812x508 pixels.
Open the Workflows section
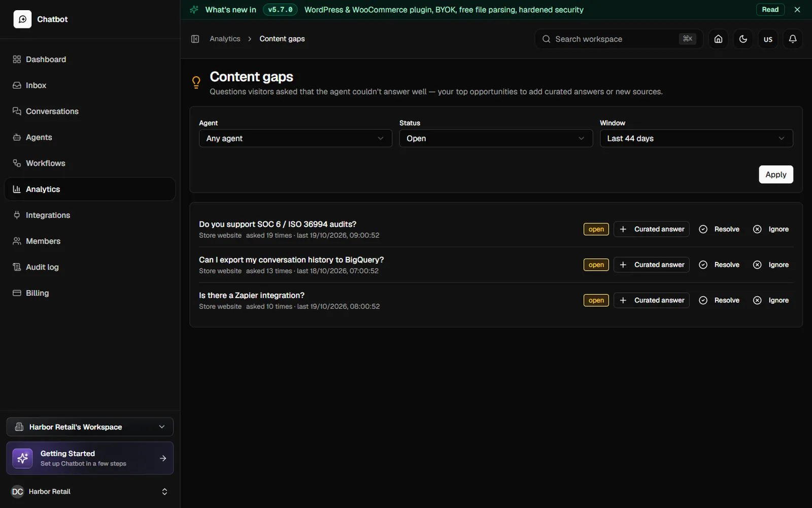[x=90, y=163]
